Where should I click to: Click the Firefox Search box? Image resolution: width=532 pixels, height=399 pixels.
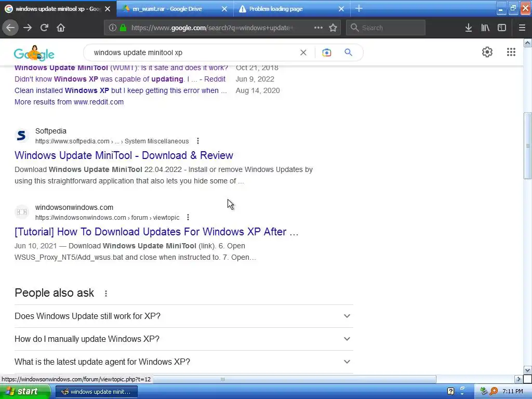coord(386,28)
